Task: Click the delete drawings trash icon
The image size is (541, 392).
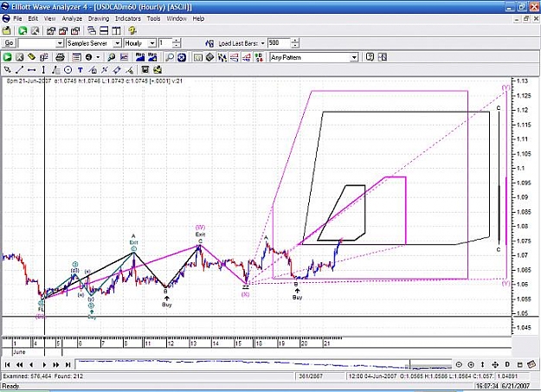Action: tap(145, 70)
